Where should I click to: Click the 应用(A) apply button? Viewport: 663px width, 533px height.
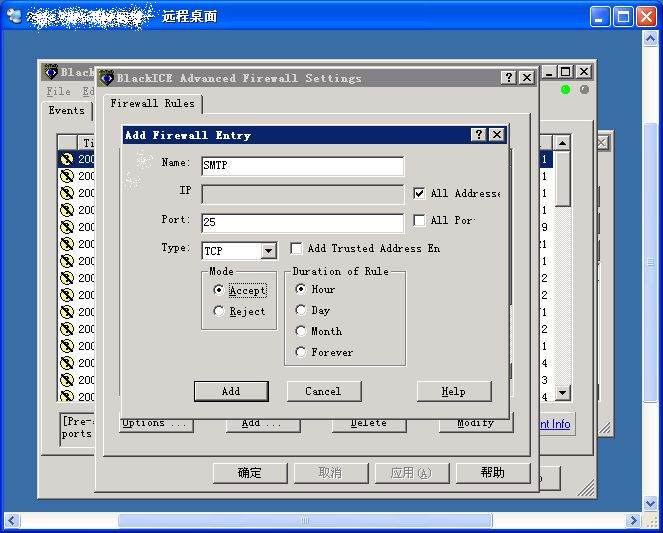click(x=412, y=473)
